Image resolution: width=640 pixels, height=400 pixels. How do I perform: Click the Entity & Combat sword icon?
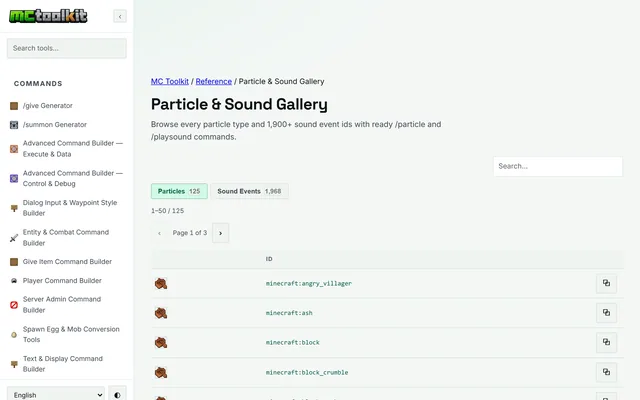14,238
